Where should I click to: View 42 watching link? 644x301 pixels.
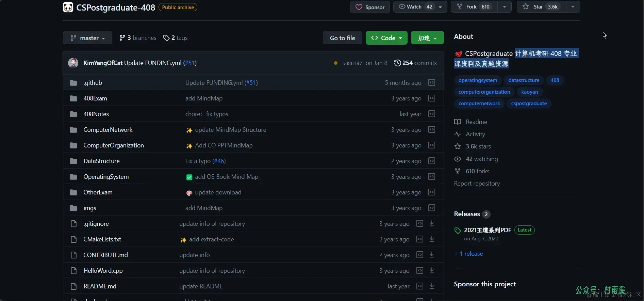click(476, 159)
